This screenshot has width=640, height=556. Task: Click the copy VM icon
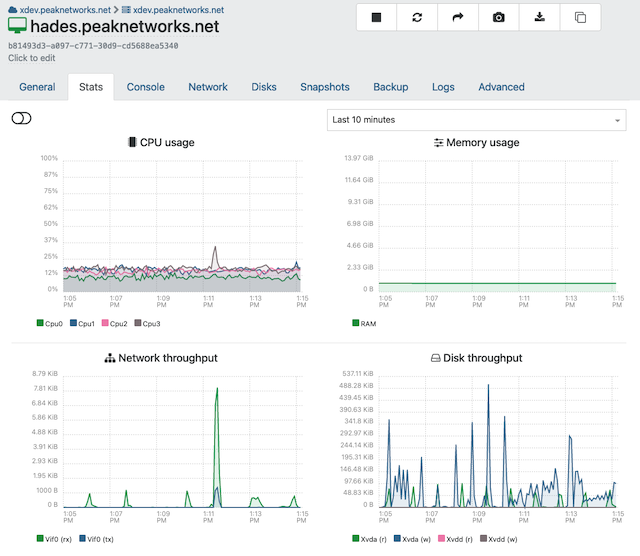(581, 17)
